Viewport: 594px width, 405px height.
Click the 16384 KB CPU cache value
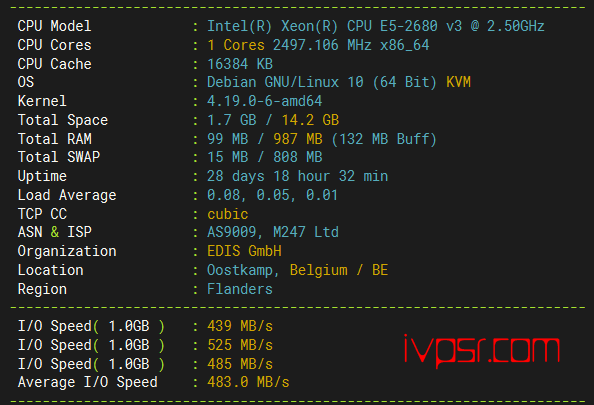coord(240,64)
